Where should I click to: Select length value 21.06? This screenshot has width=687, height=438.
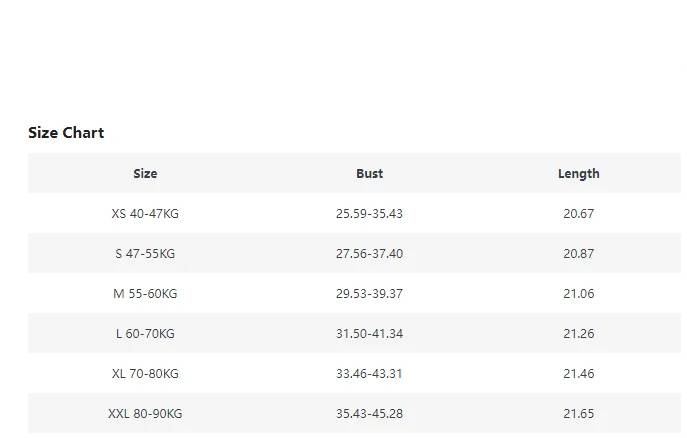[578, 293]
